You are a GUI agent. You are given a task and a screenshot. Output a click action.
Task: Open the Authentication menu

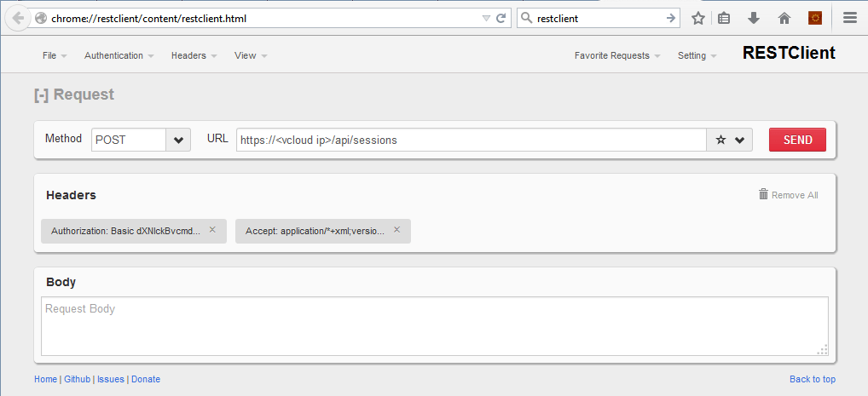119,55
